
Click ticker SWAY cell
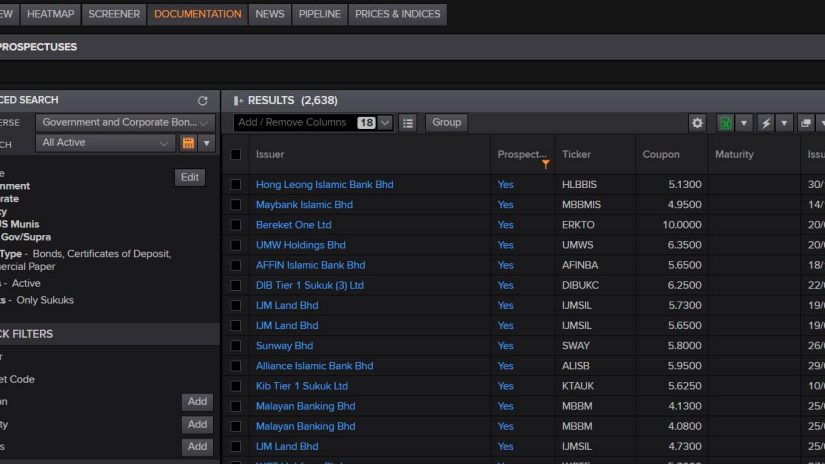(576, 346)
